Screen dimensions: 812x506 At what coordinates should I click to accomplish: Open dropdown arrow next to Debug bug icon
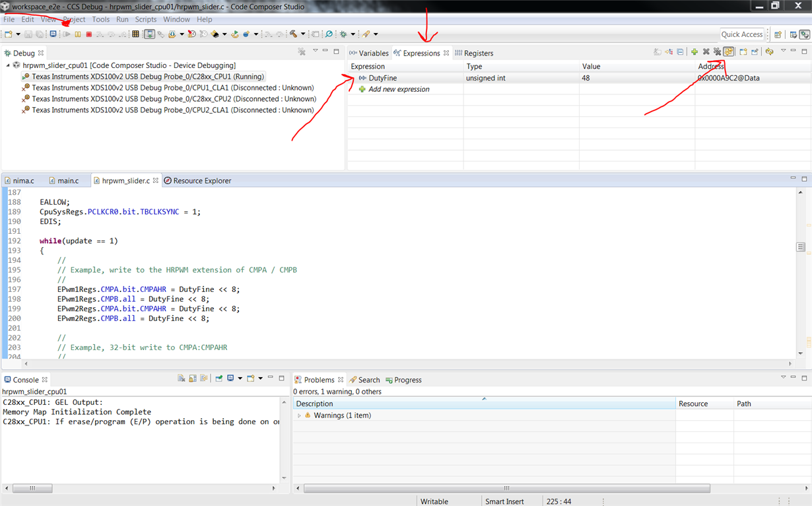(353, 34)
